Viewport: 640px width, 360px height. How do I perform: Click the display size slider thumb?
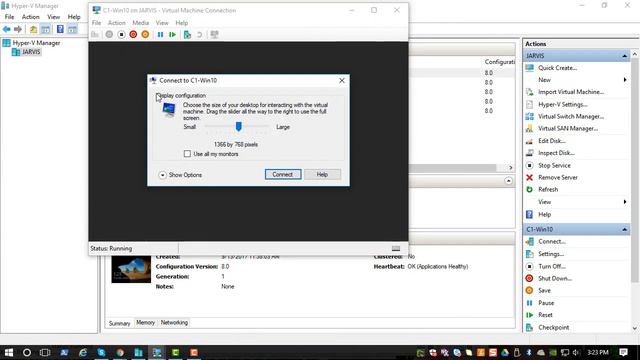(x=238, y=127)
